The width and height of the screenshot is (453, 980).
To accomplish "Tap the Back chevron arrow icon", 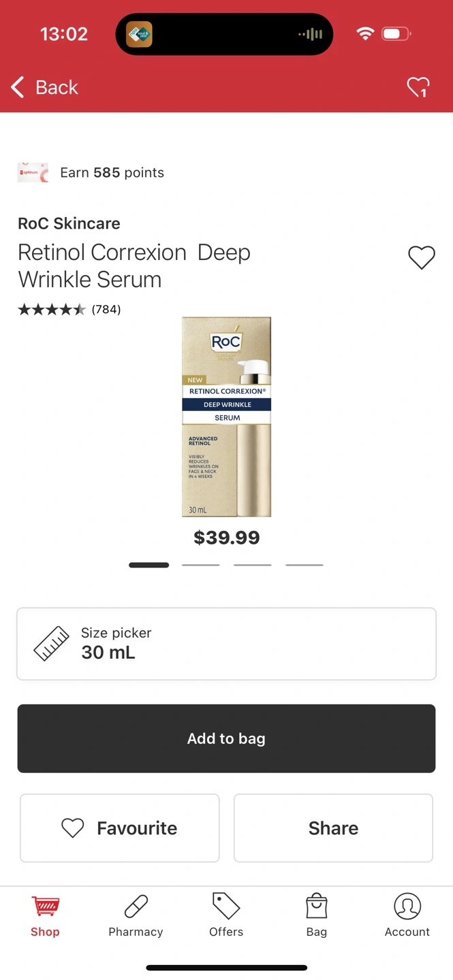I will pyautogui.click(x=18, y=87).
